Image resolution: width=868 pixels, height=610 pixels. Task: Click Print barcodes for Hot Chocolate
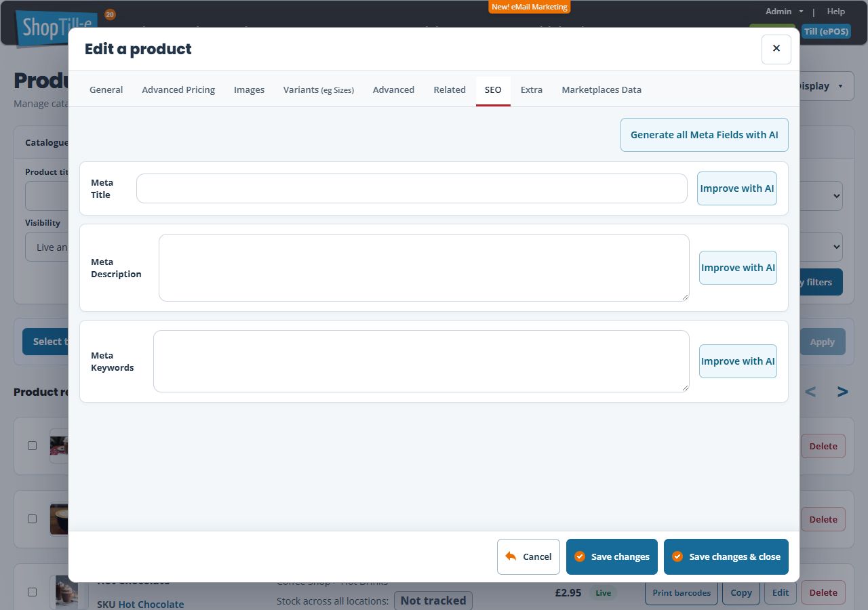tap(682, 592)
